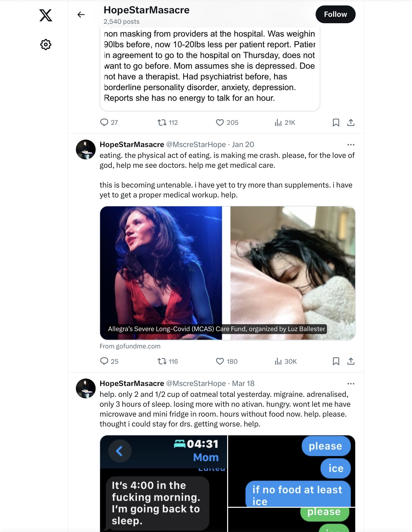Open the X home logo

[46, 15]
